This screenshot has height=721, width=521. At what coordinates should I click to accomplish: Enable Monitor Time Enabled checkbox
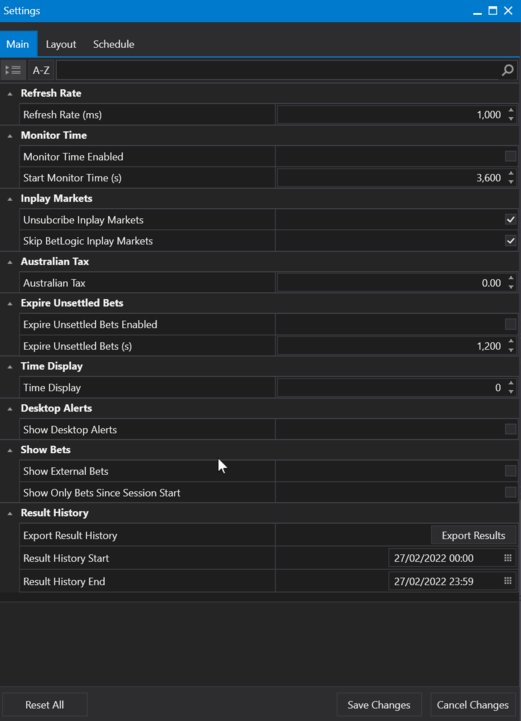(x=510, y=156)
